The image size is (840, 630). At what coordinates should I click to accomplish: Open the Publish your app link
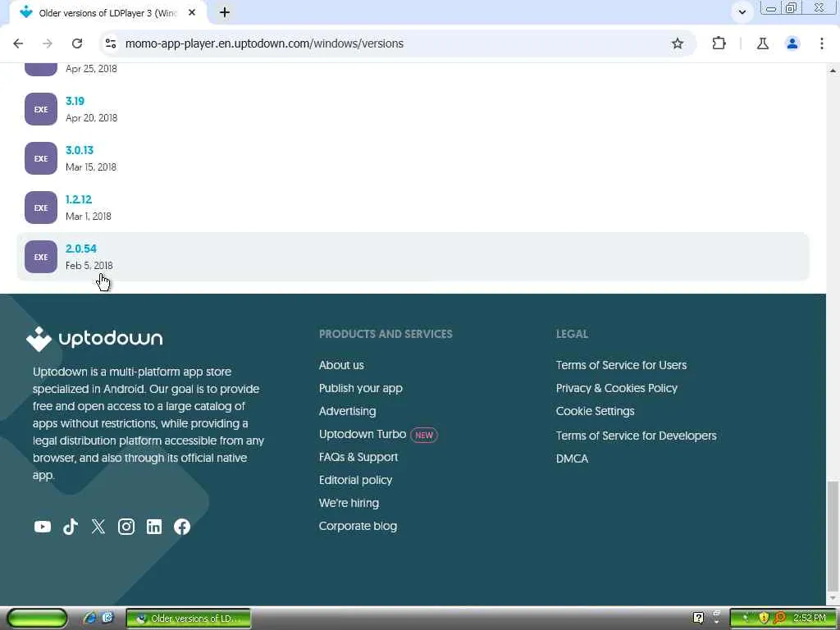(x=361, y=388)
